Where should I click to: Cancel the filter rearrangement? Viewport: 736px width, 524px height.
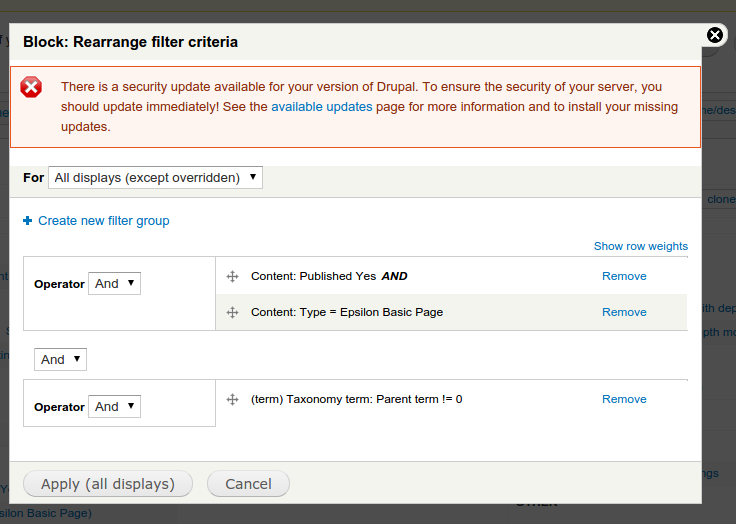click(248, 484)
